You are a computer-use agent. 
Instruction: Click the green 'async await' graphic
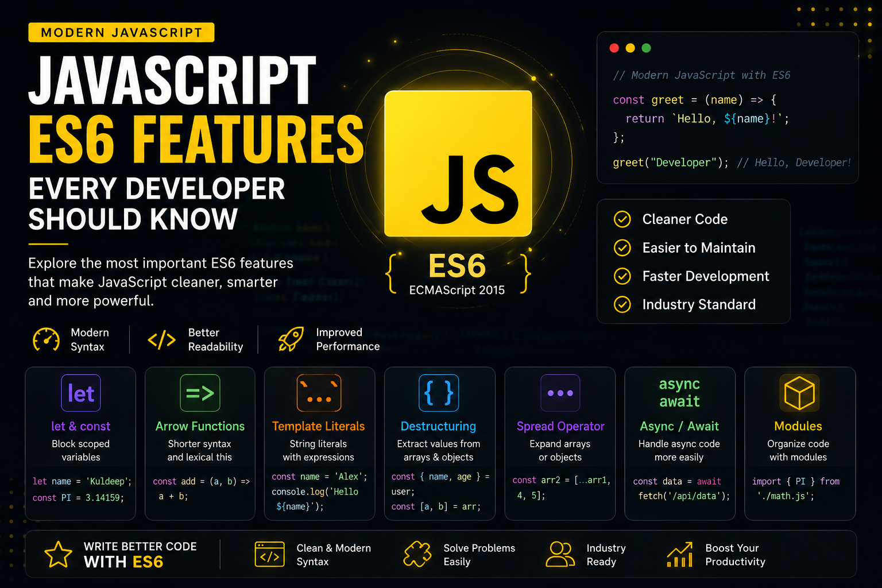click(x=679, y=393)
